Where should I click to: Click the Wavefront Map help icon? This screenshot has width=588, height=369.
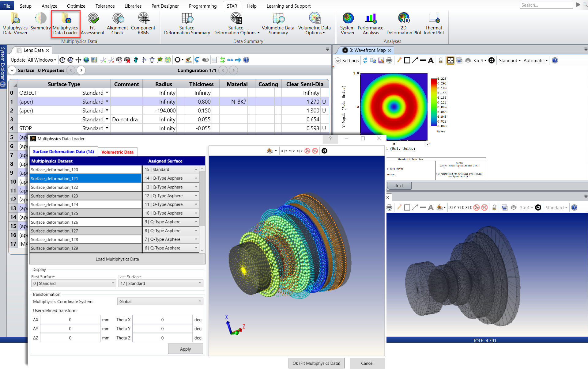click(x=555, y=60)
